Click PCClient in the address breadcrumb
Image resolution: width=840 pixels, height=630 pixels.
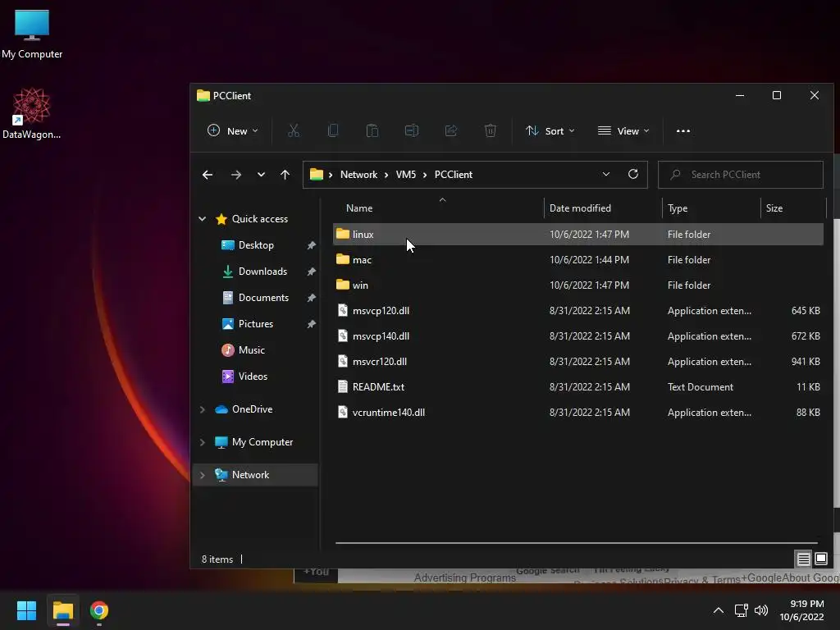click(x=453, y=175)
